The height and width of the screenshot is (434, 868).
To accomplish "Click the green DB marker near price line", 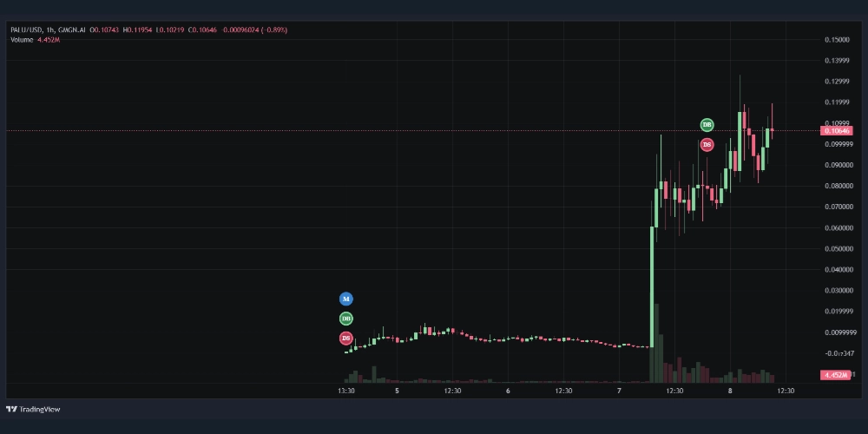I will [x=707, y=125].
